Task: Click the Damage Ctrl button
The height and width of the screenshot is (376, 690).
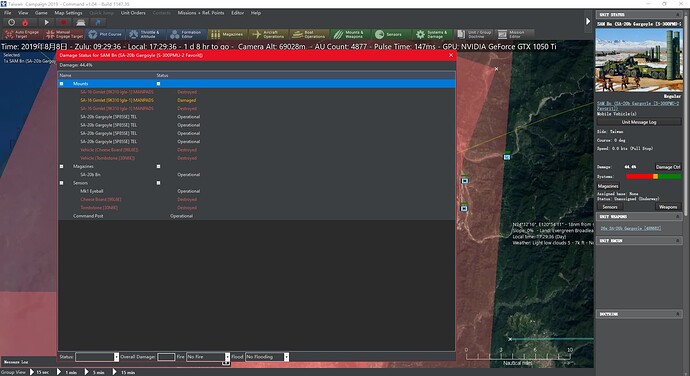Action: pos(668,167)
